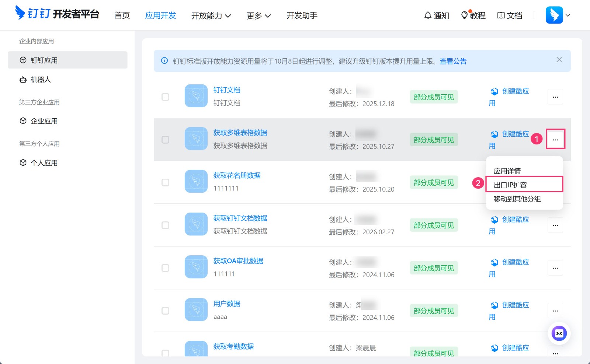Click the 部分成员可见 tag for 用户数据

pos(434,311)
